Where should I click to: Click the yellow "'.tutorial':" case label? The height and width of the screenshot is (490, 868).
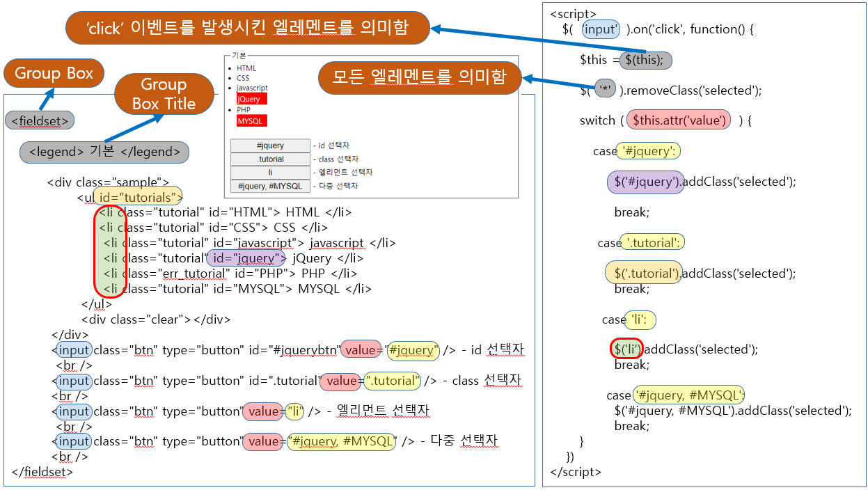click(652, 243)
